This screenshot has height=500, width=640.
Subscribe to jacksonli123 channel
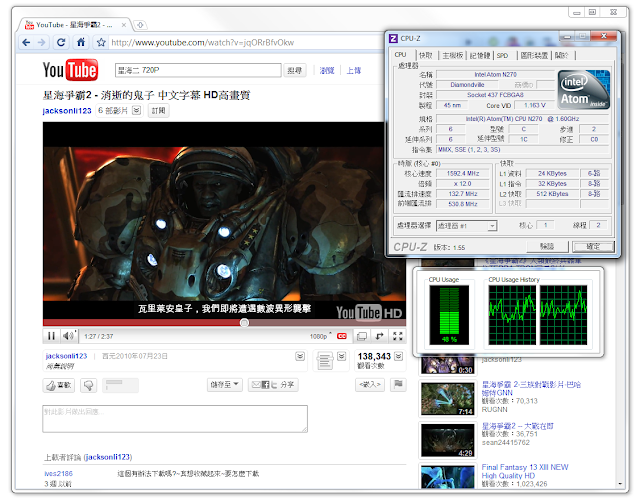point(158,111)
